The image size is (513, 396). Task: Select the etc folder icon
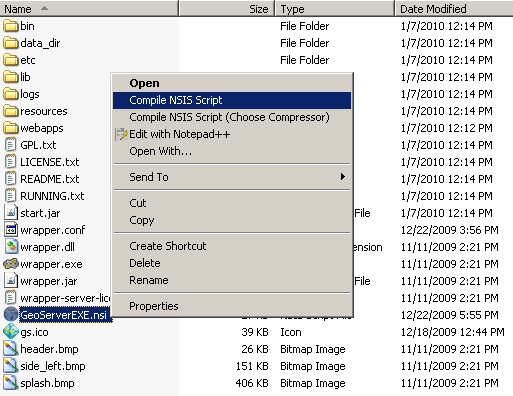click(11, 60)
